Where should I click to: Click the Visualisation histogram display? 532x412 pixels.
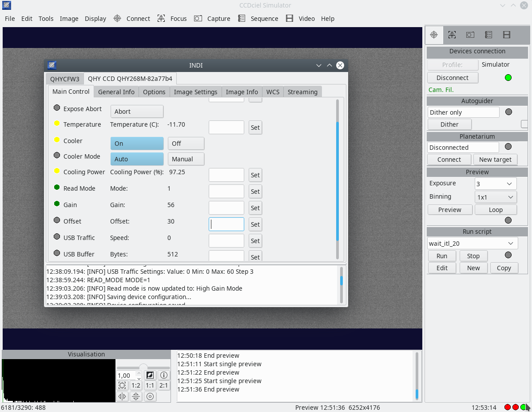pyautogui.click(x=58, y=381)
